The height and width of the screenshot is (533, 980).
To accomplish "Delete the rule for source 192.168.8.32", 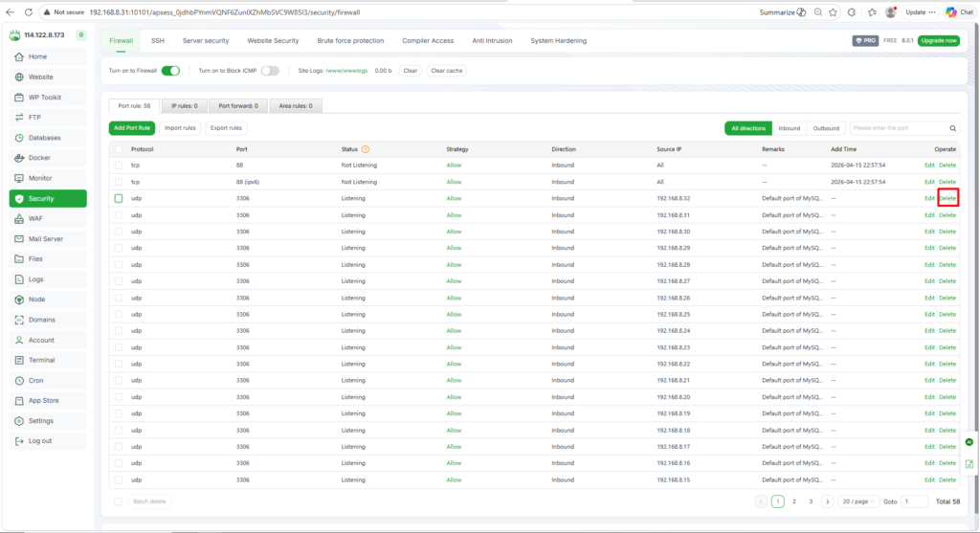I will tap(947, 198).
